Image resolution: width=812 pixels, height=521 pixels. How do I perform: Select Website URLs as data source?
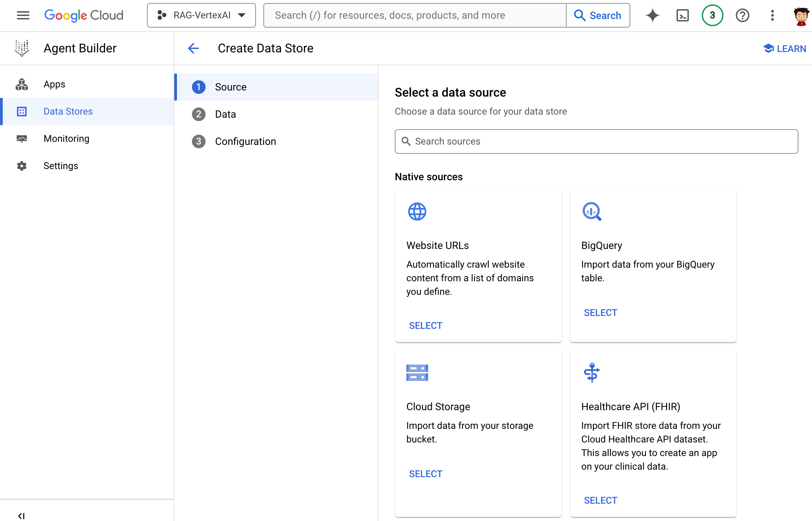coord(425,325)
